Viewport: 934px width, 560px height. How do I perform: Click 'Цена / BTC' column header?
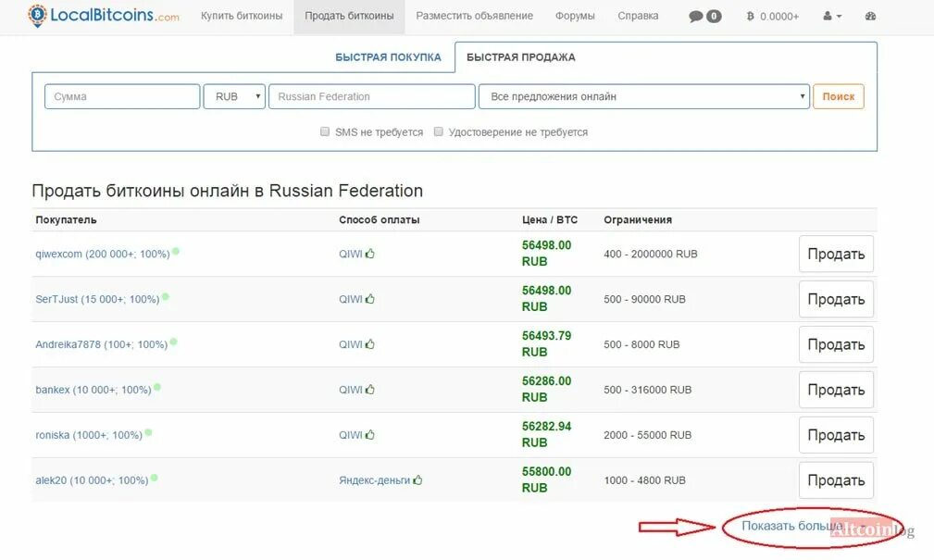click(x=550, y=219)
